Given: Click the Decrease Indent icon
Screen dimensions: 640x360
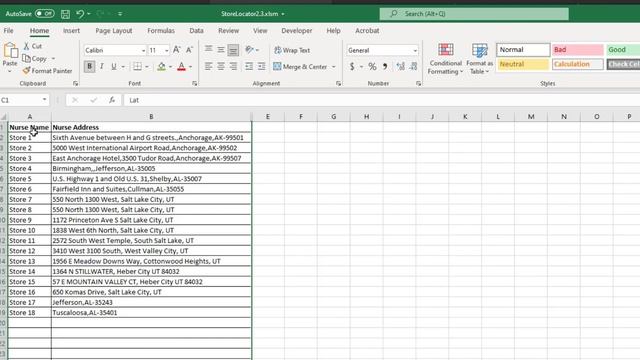Looking at the screenshot, I should click(x=249, y=66).
